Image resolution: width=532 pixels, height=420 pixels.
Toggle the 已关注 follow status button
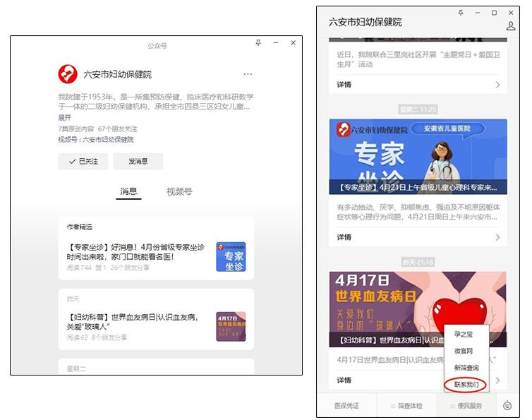(x=83, y=162)
